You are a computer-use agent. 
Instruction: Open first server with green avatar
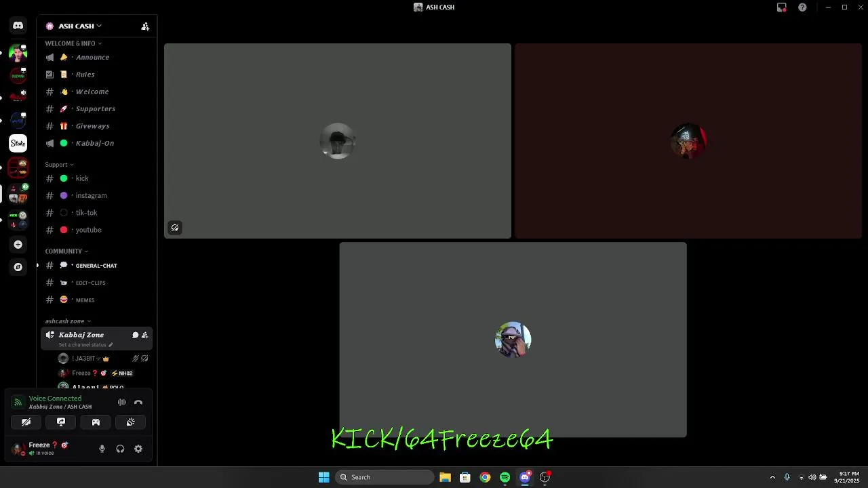[x=18, y=53]
